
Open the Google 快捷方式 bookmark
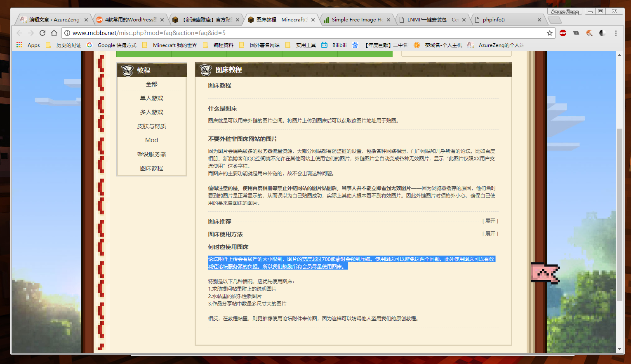tap(112, 45)
